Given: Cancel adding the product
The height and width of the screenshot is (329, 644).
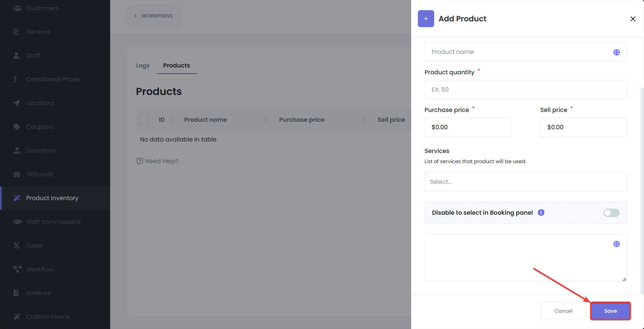Looking at the screenshot, I should (x=563, y=311).
